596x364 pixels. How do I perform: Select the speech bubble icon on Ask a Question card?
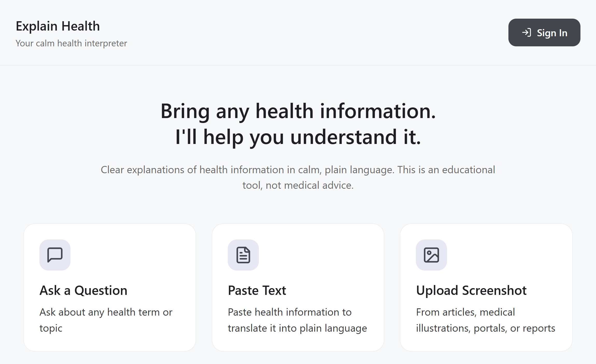click(55, 255)
